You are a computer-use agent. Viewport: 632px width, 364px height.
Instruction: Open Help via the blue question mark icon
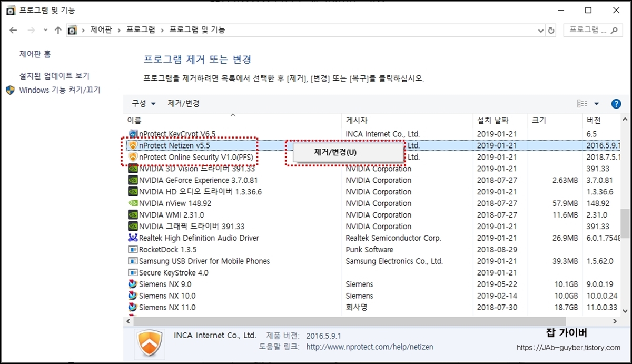click(x=616, y=103)
